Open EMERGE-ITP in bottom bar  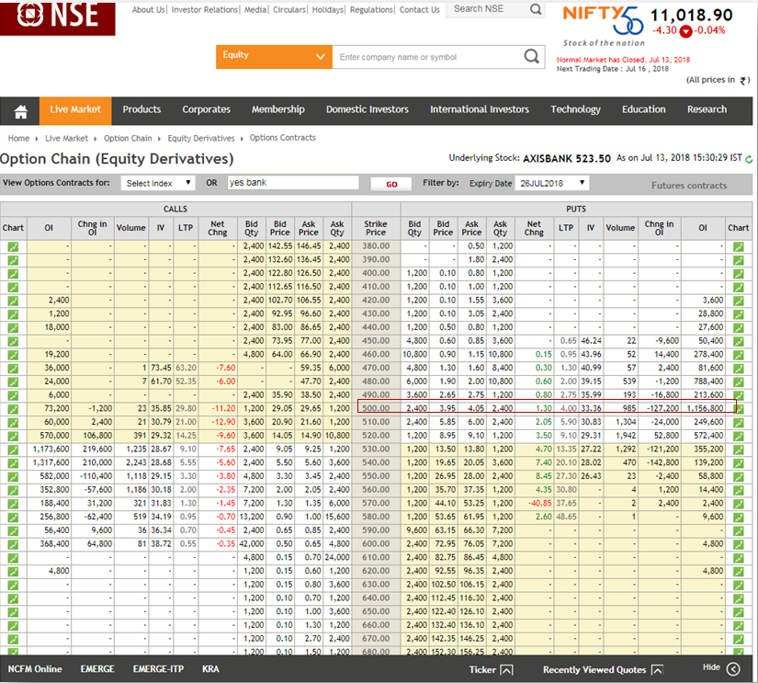[x=158, y=669]
